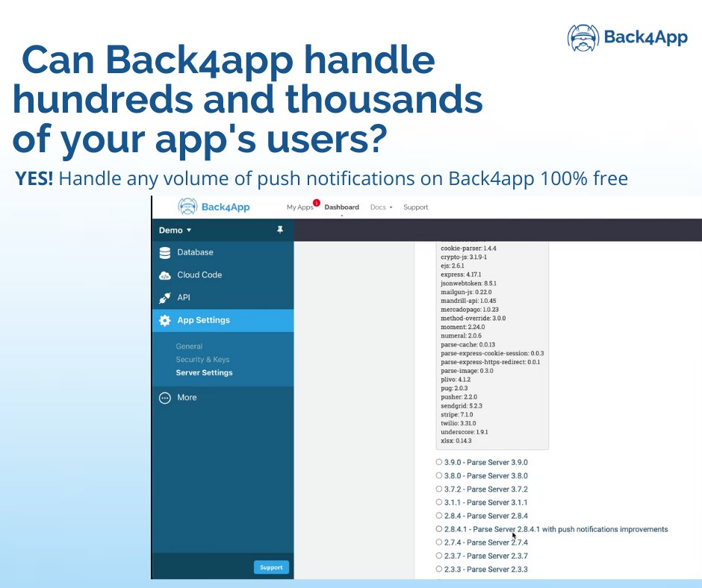Open My Apps in top navigation

coord(299,207)
